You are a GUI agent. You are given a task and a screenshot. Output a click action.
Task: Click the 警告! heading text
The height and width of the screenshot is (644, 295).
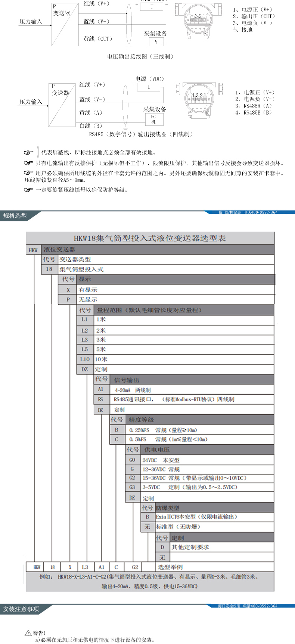pos(39,633)
